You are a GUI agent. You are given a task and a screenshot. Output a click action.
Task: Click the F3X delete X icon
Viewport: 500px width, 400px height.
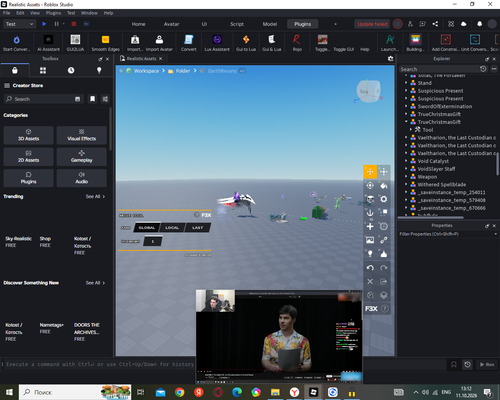(370, 281)
